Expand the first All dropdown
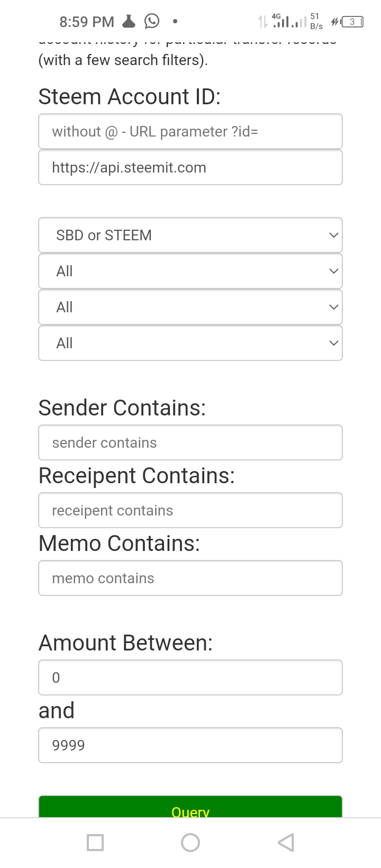Image resolution: width=381 pixels, height=868 pixels. (190, 271)
